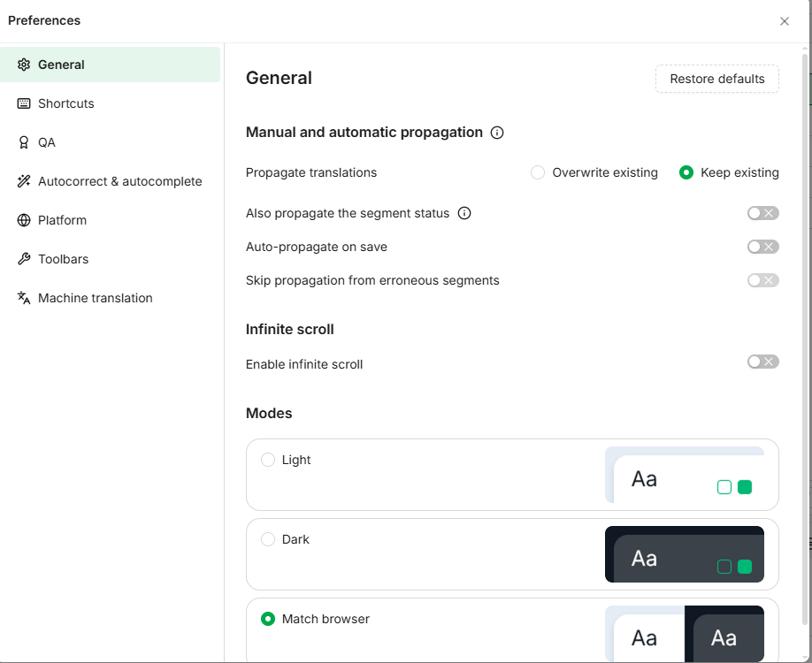
Task: Click the Match browser preview thumbnail
Action: 685,634
